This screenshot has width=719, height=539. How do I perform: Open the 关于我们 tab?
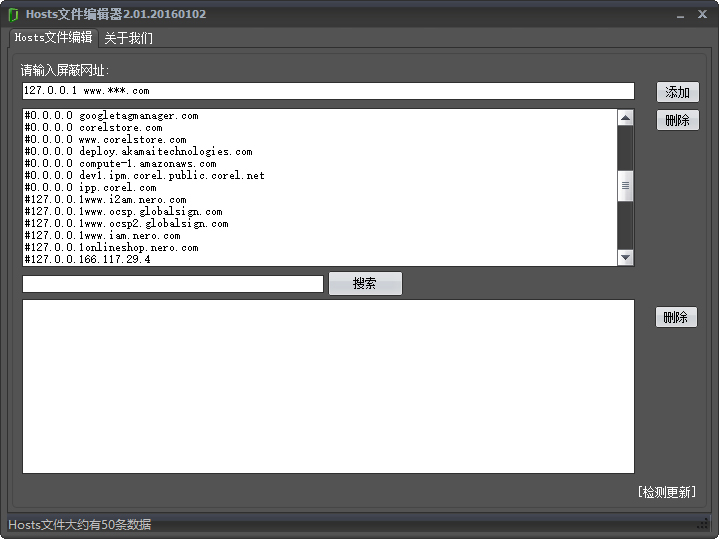pos(128,38)
